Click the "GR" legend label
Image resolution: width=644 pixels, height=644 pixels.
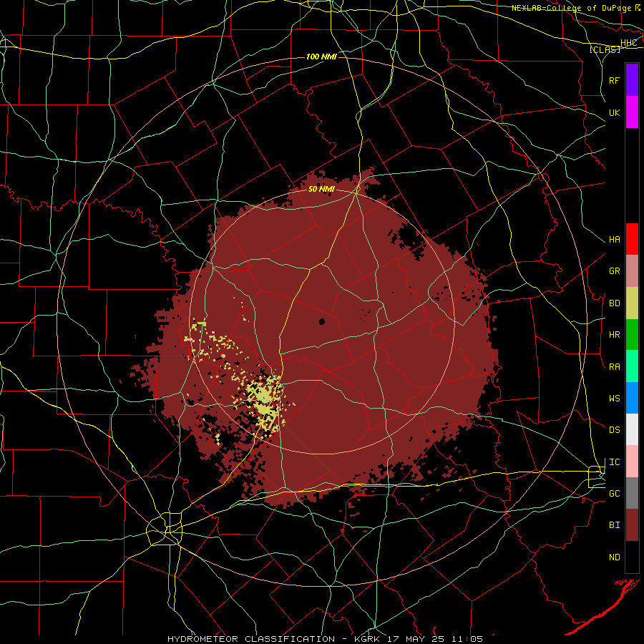click(x=614, y=271)
